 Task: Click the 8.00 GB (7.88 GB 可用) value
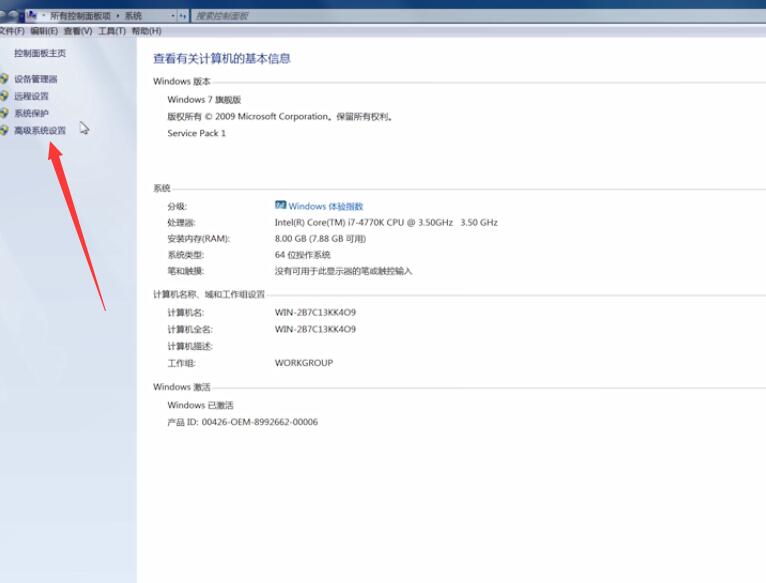pyautogui.click(x=320, y=238)
